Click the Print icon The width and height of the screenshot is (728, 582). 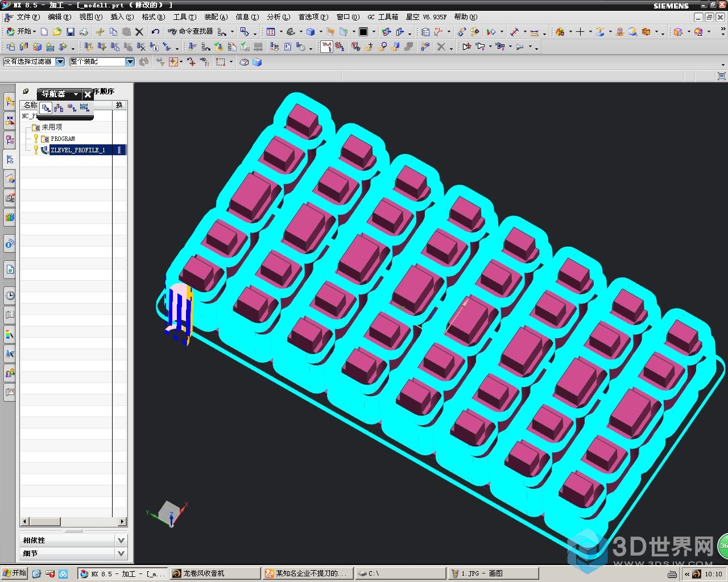point(84,32)
